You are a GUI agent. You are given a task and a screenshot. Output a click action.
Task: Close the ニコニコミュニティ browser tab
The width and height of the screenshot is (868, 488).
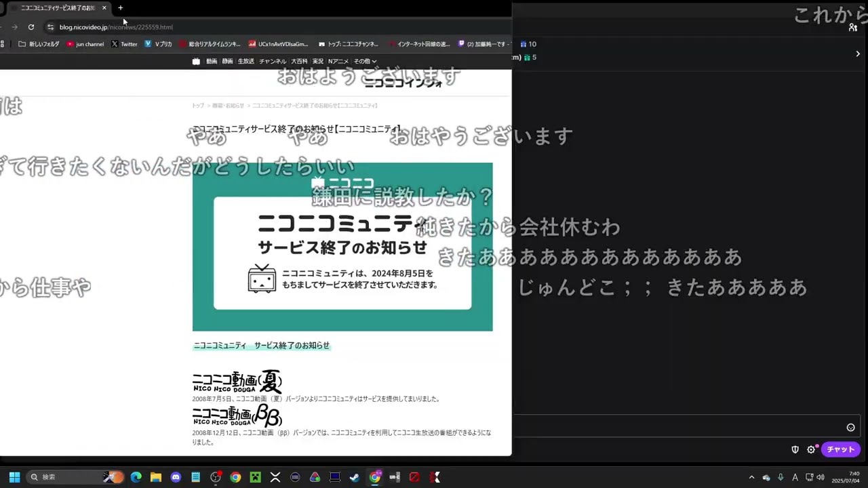click(x=104, y=8)
